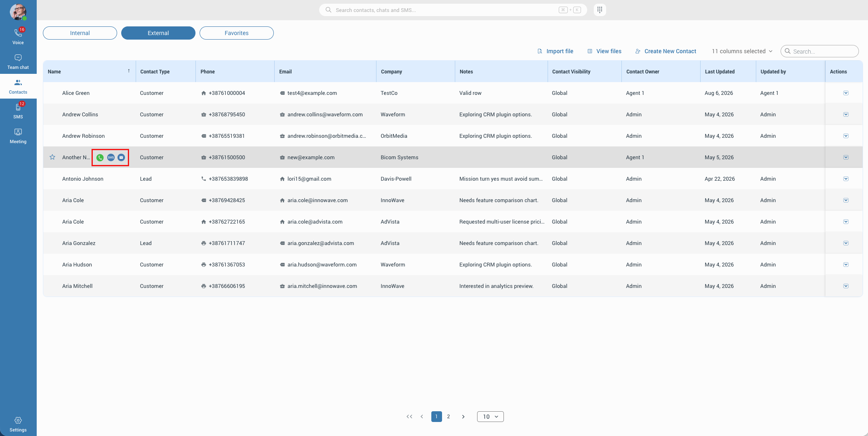Open the page size dropdown showing 10

[x=490, y=417]
